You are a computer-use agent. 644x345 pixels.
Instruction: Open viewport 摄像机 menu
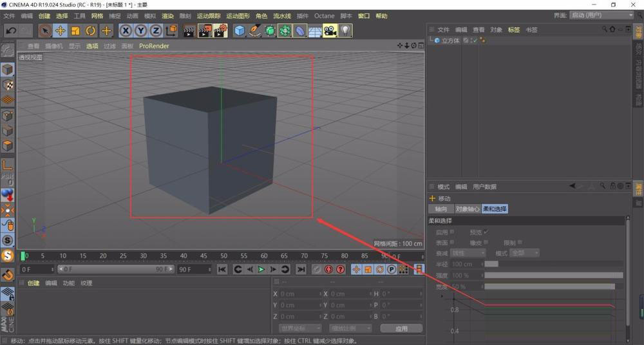(54, 46)
